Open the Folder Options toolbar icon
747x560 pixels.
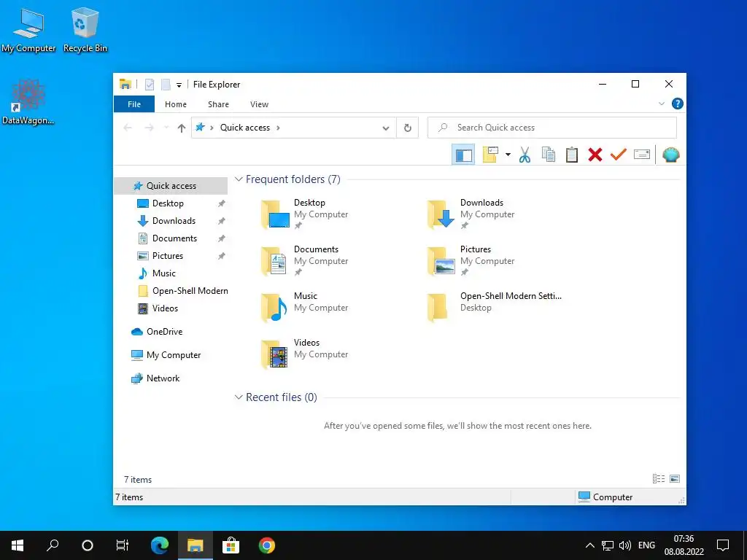click(x=490, y=155)
